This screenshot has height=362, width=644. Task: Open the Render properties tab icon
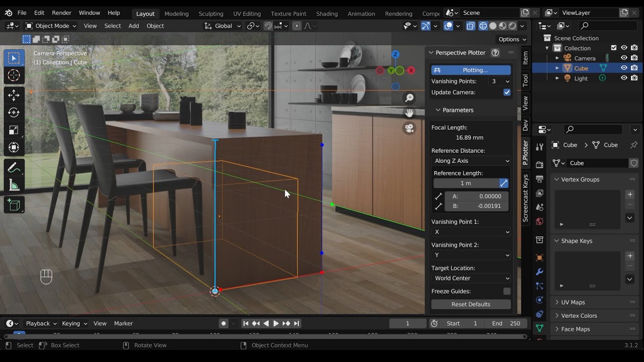(539, 164)
